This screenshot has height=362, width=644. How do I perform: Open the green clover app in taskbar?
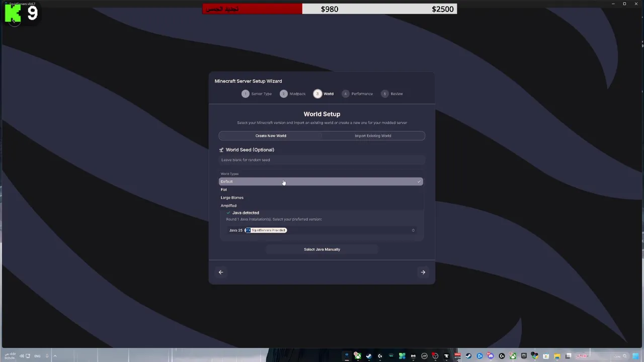[x=402, y=356]
